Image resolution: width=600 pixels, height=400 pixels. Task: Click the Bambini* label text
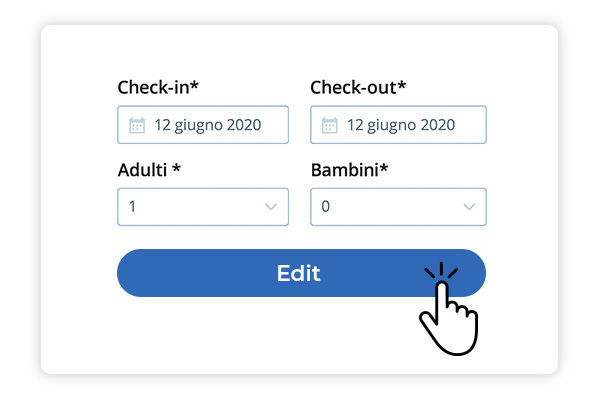tap(349, 169)
